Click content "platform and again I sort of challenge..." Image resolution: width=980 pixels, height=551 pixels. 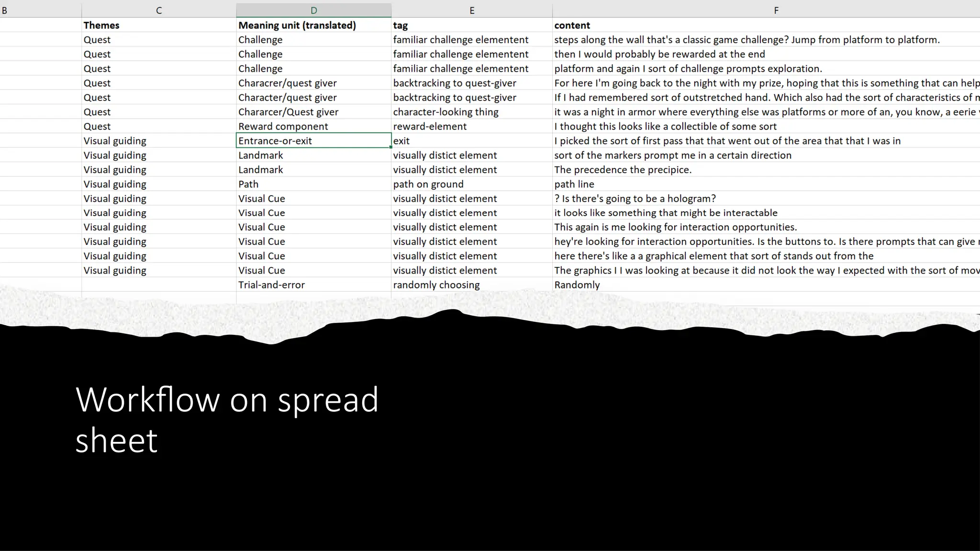[766, 68]
